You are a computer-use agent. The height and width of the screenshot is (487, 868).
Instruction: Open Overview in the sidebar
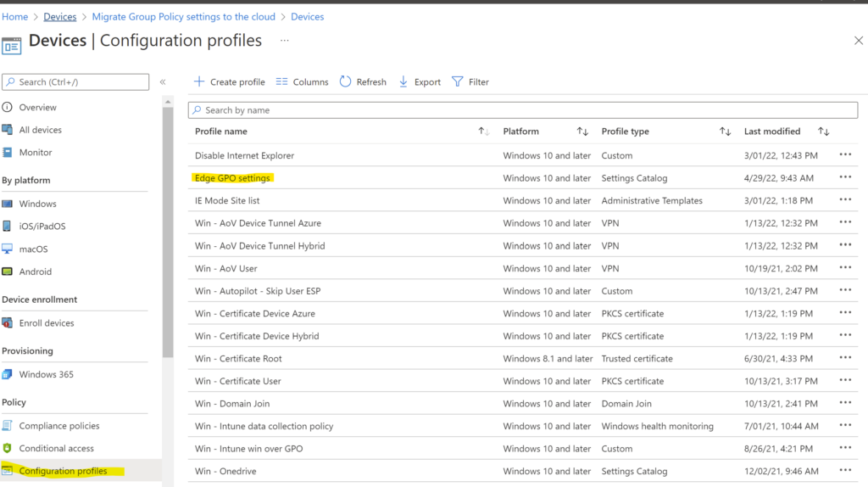[37, 107]
